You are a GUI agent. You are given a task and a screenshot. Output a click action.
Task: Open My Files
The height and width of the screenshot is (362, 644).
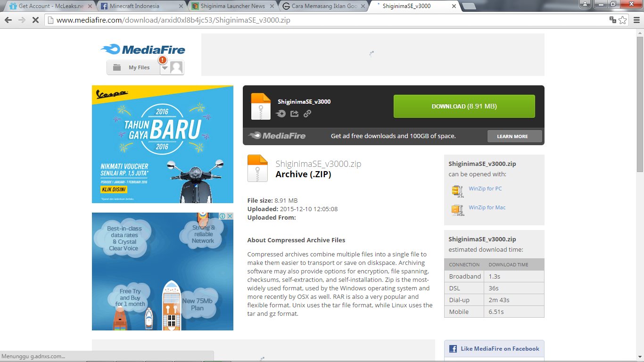click(x=133, y=67)
